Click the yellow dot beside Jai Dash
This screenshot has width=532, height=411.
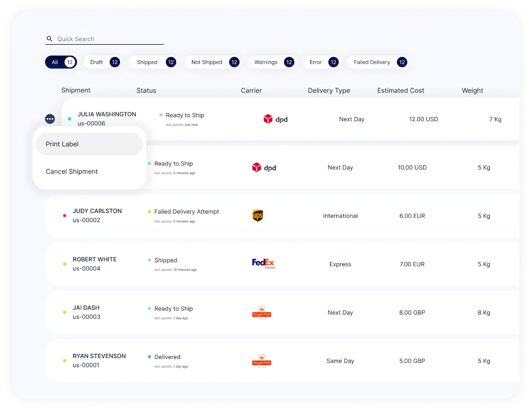(65, 312)
